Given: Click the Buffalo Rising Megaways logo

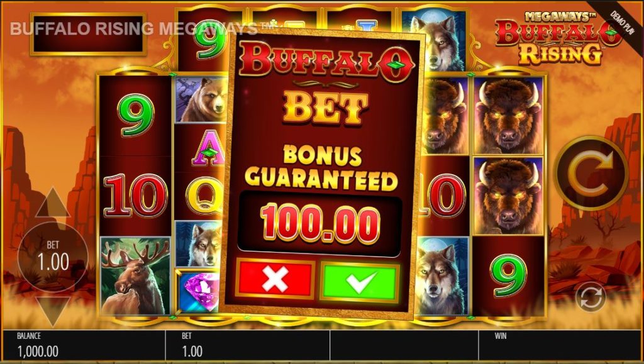Looking at the screenshot, I should click(x=558, y=38).
